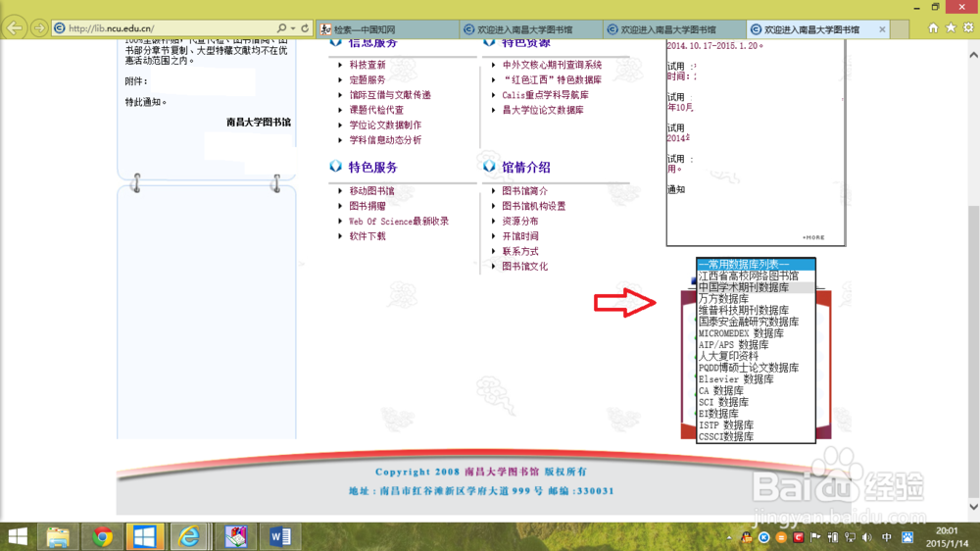The width and height of the screenshot is (980, 551).
Task: Open the Favorites star icon
Action: pyautogui.click(x=951, y=28)
